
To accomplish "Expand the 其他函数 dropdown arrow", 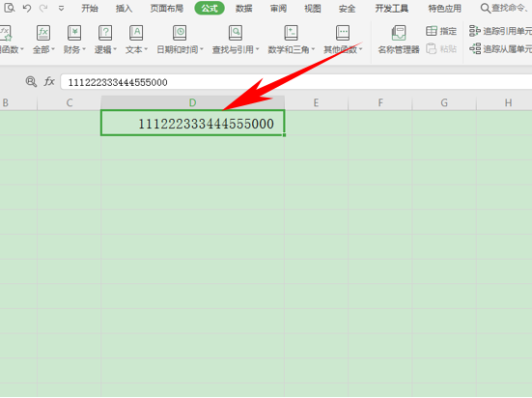I will [x=361, y=50].
